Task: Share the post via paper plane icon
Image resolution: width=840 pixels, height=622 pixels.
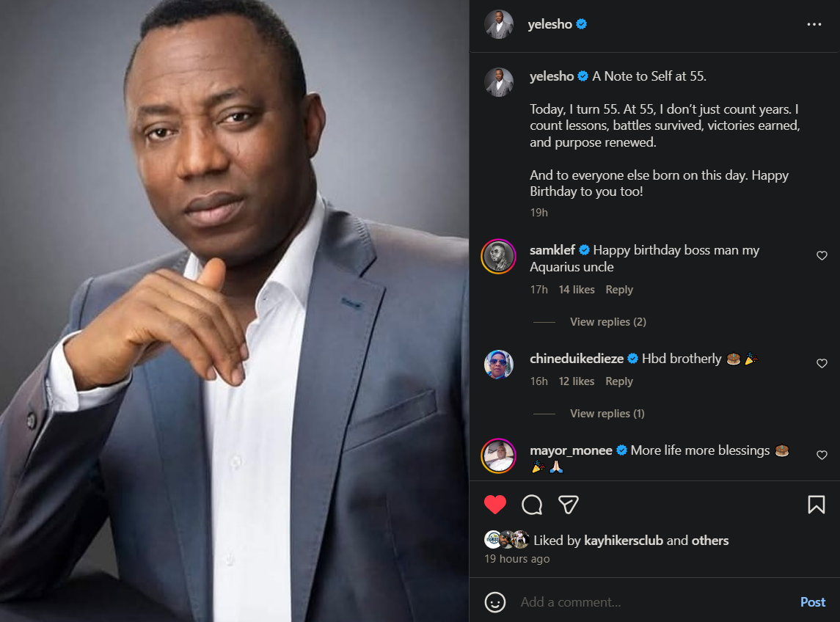Action: (569, 505)
